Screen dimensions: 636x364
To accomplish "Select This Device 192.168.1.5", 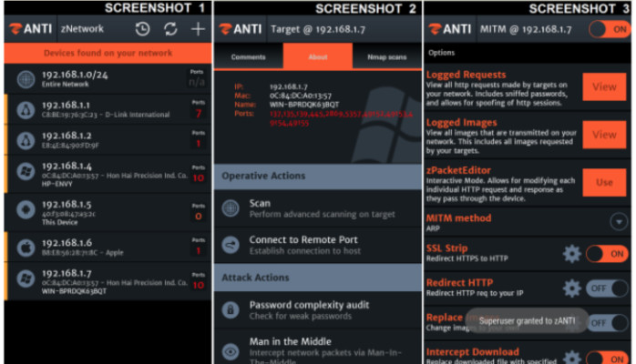I will click(x=108, y=213).
